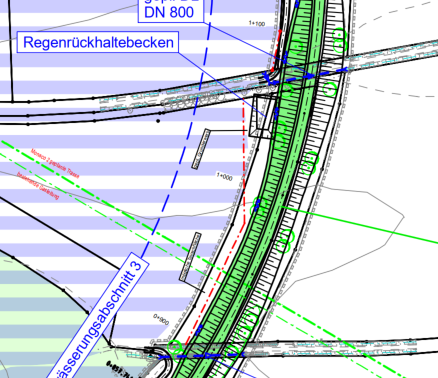Click the lower rotated gray label box
Screen dimensions: 438x378
point(190,257)
